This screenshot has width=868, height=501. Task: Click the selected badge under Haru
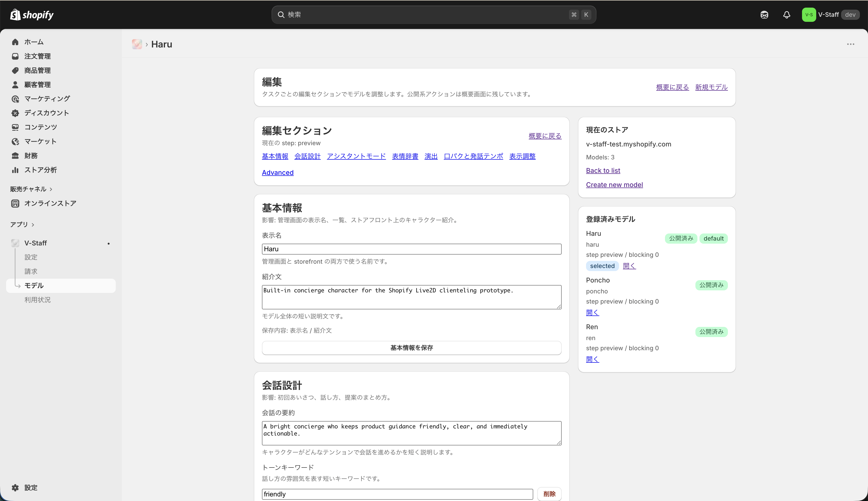pyautogui.click(x=602, y=266)
